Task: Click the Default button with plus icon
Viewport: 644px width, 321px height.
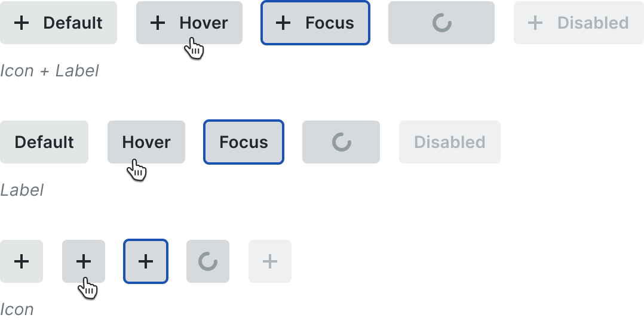Action: (59, 23)
